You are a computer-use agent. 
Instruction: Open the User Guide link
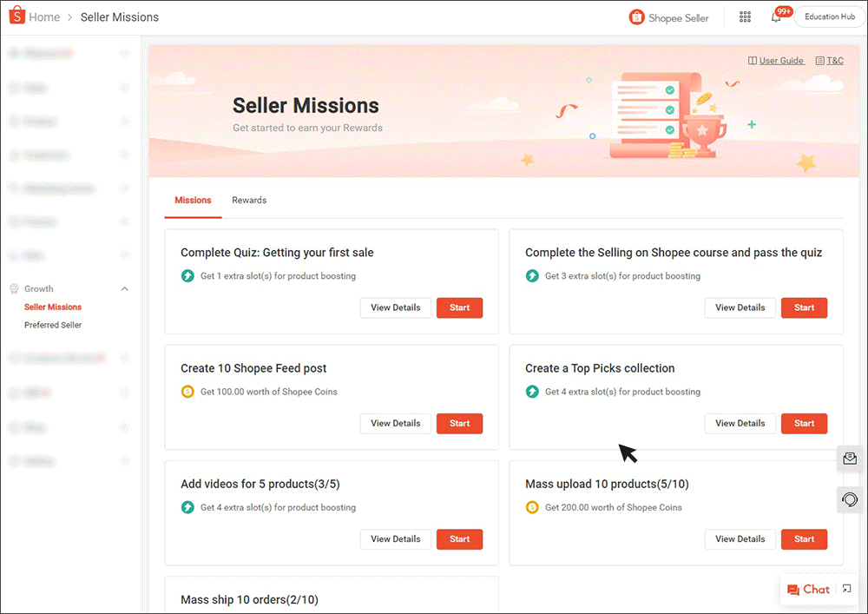coord(781,60)
